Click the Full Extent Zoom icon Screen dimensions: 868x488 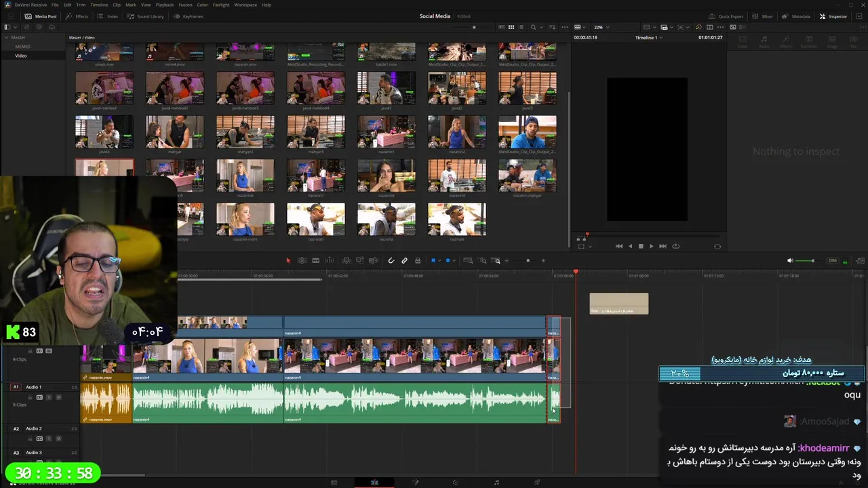click(x=468, y=260)
